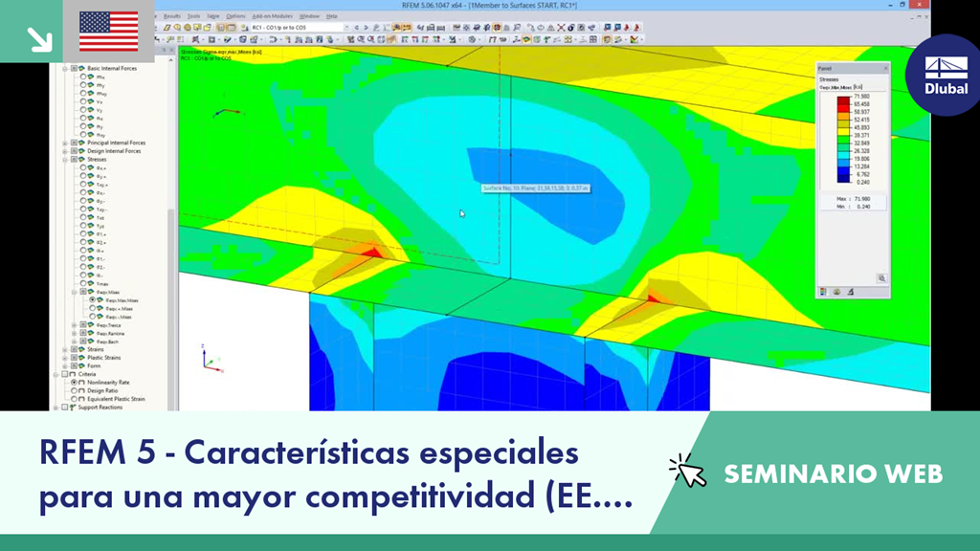980x551 pixels.
Task: Select the σeqv,+,Mises radio button
Action: click(x=93, y=308)
